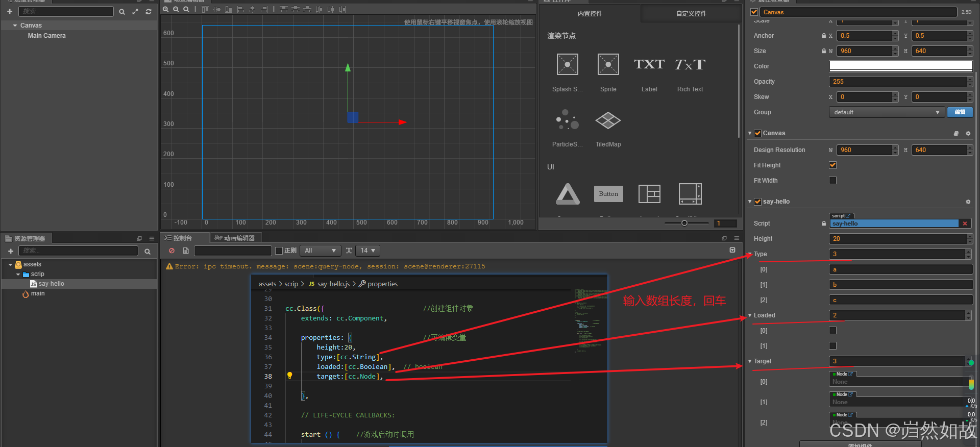The width and height of the screenshot is (980, 447).
Task: Open the 动画编辑器 animation editor tab
Action: (235, 238)
